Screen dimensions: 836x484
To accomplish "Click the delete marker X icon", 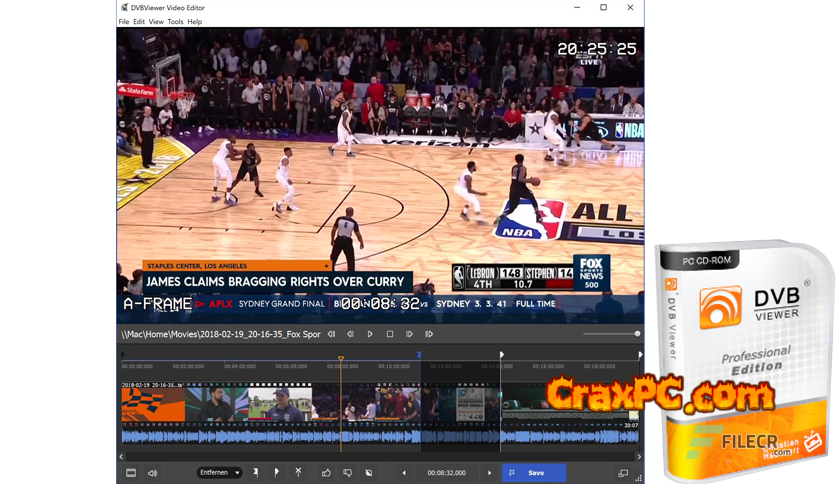I will pos(298,472).
